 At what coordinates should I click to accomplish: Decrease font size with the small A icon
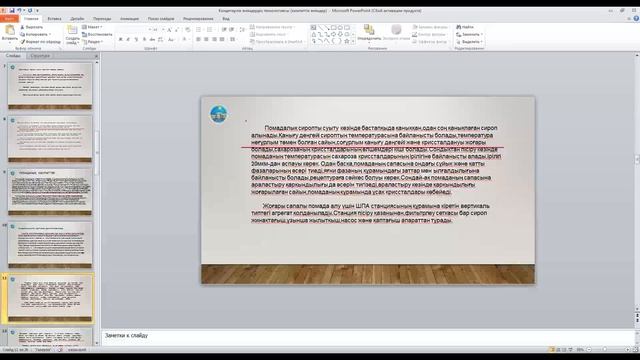[x=177, y=29]
